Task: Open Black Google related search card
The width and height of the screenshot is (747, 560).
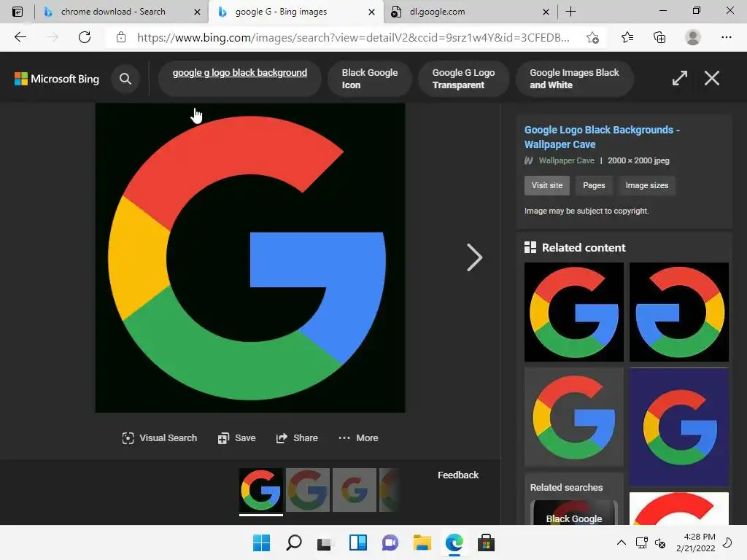Action: (573, 513)
